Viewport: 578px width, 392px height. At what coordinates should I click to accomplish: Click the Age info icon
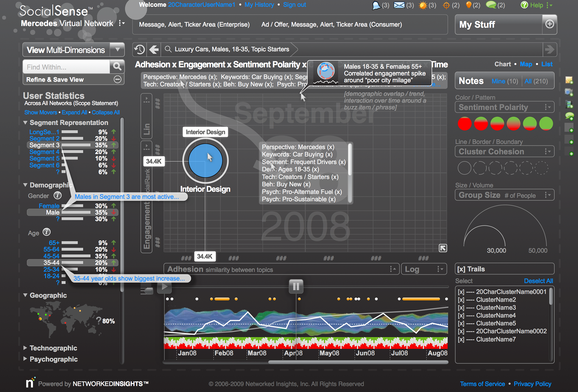[46, 232]
